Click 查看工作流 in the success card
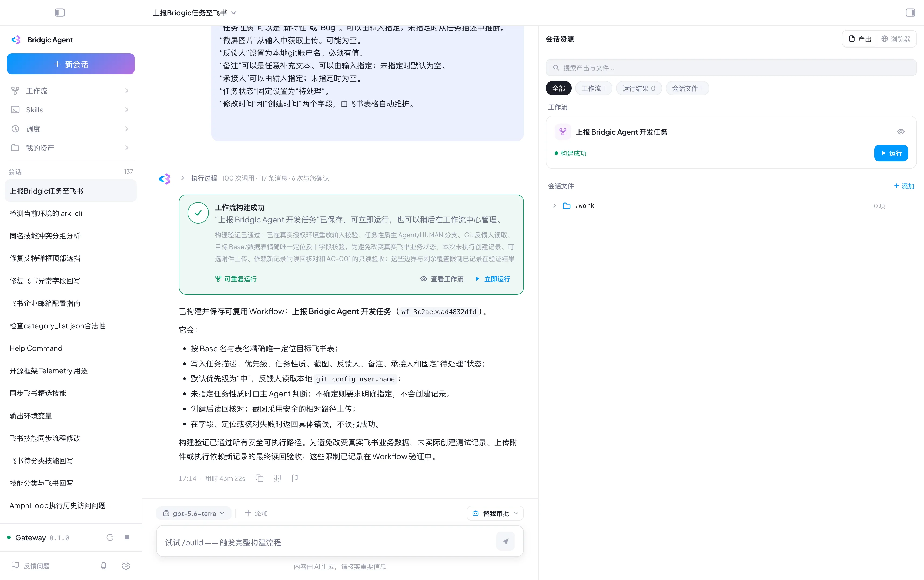The height and width of the screenshot is (580, 924). pos(442,279)
